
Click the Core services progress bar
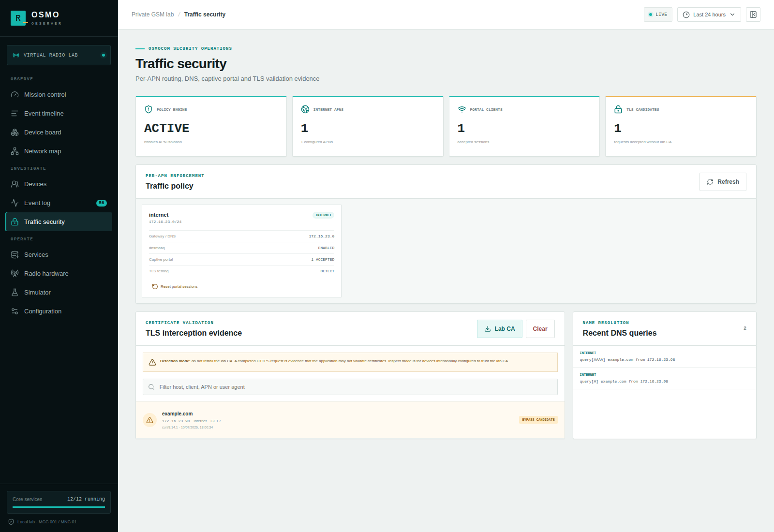(x=59, y=507)
